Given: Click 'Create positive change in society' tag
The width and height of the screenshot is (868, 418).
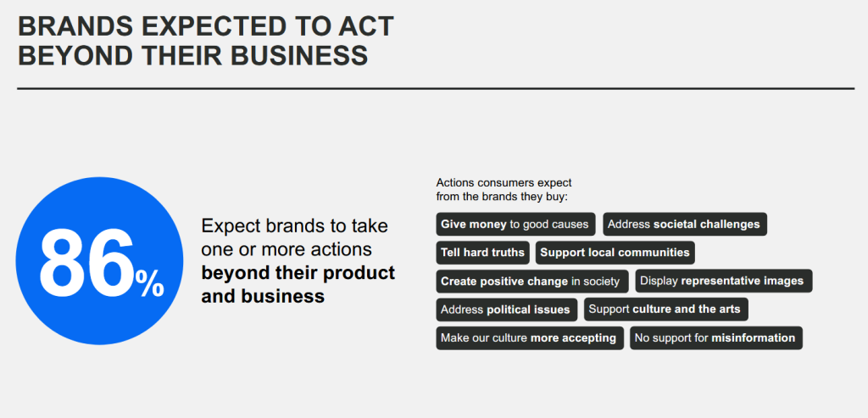Looking at the screenshot, I should pyautogui.click(x=532, y=281).
